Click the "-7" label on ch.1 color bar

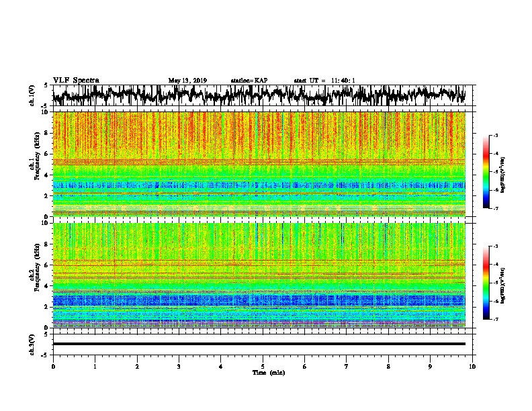tap(496, 208)
